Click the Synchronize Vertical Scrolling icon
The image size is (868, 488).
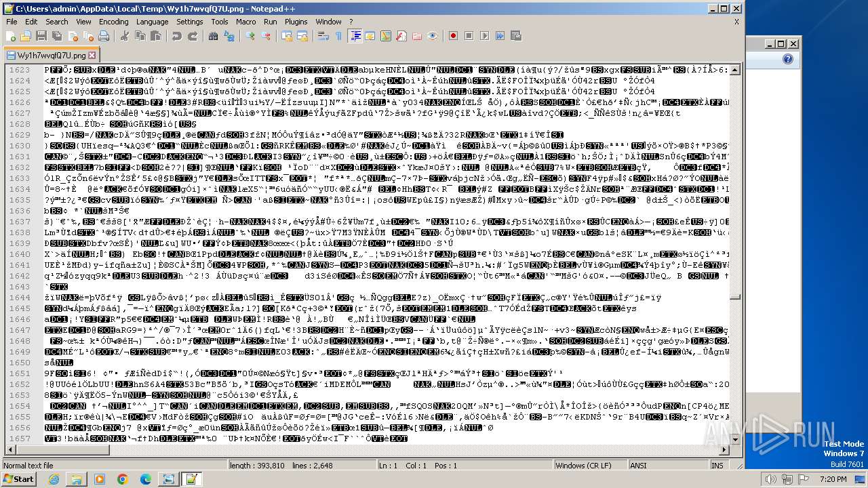(286, 36)
